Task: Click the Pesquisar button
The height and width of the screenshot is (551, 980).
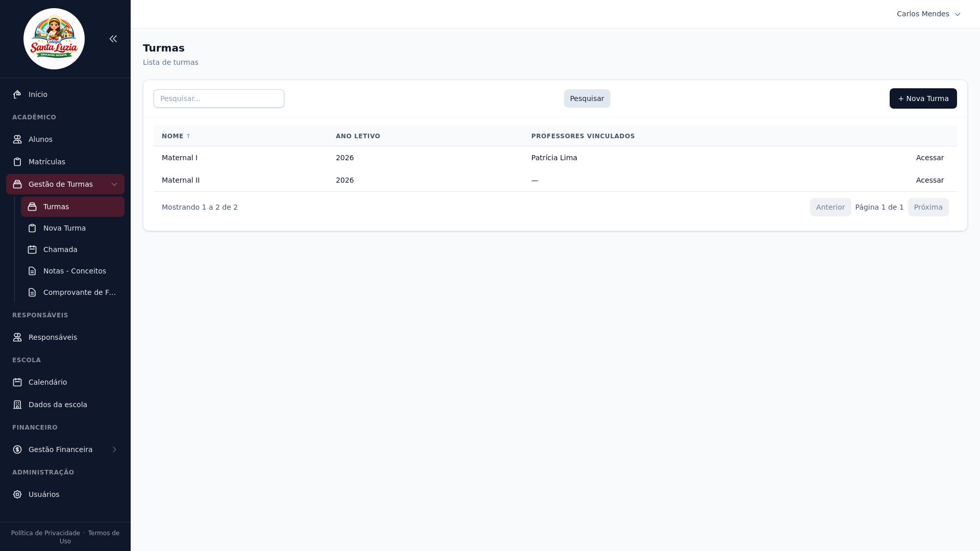Action: [x=586, y=98]
